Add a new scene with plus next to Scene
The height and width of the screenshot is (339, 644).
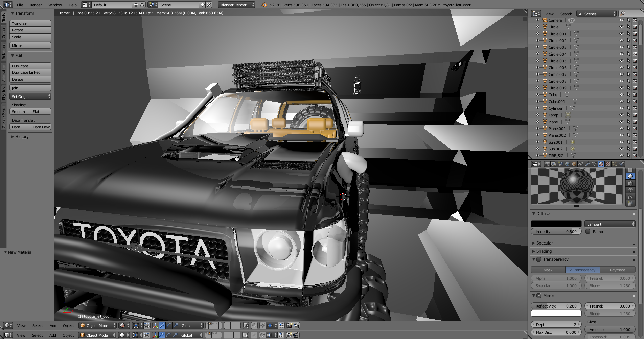[202, 5]
